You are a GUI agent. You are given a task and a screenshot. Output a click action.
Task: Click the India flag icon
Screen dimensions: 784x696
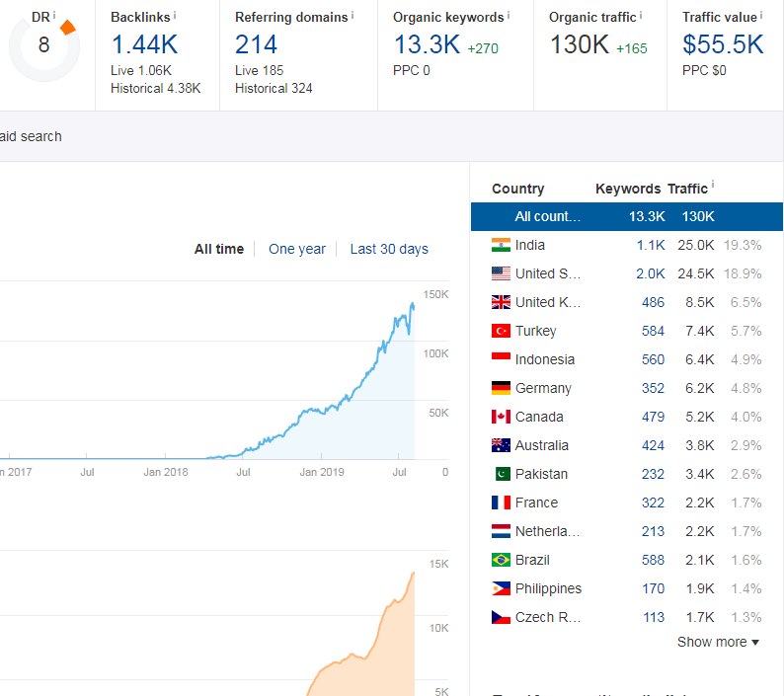501,245
